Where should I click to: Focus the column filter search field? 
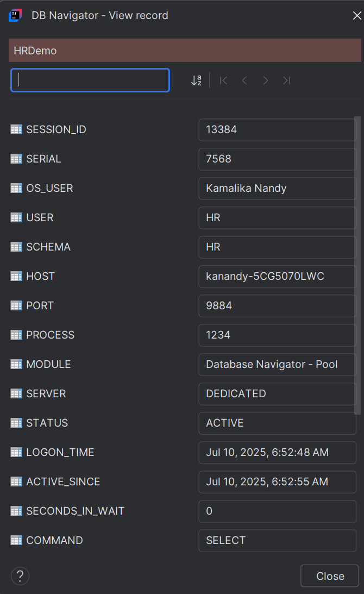point(90,80)
